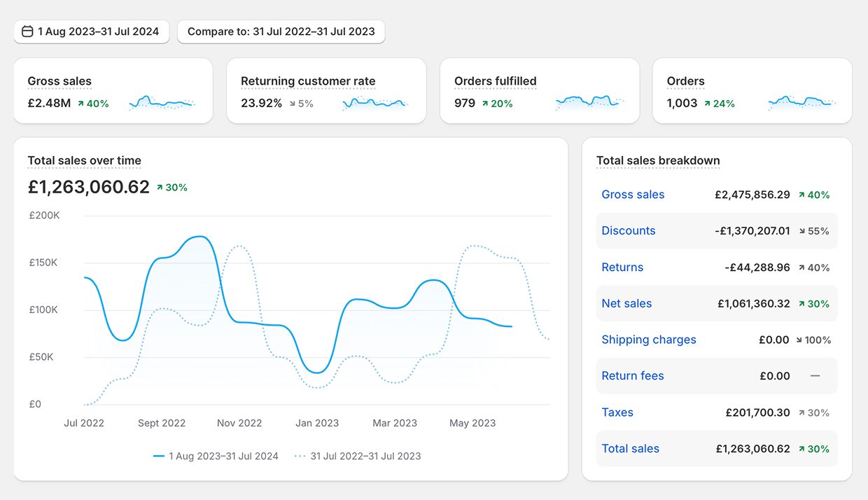Click the Gross sales card sparkline chart
Image resolution: width=868 pixels, height=500 pixels.
coord(162,103)
